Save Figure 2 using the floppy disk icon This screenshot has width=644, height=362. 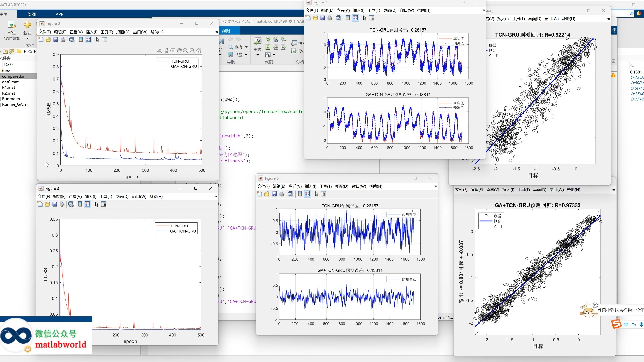(55, 40)
